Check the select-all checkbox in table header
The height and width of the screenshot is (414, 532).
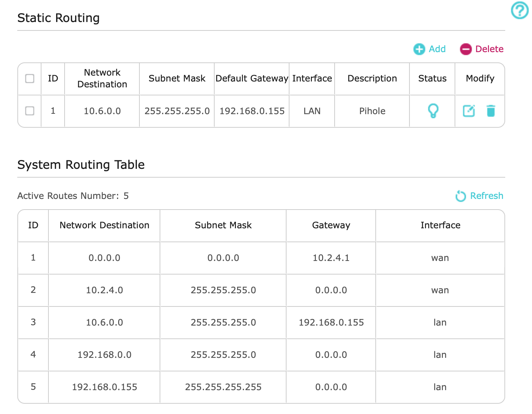click(30, 79)
